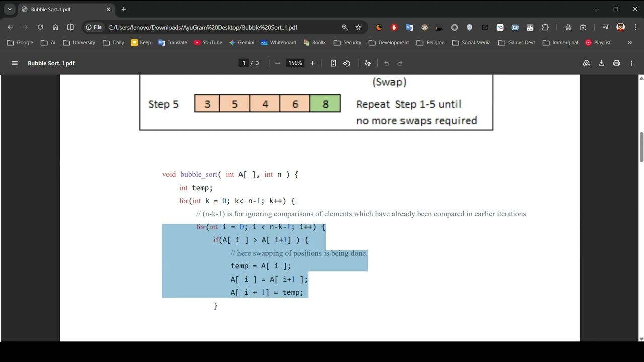The width and height of the screenshot is (644, 362).
Task: Zoom in the PDF with the plus button
Action: pyautogui.click(x=312, y=63)
